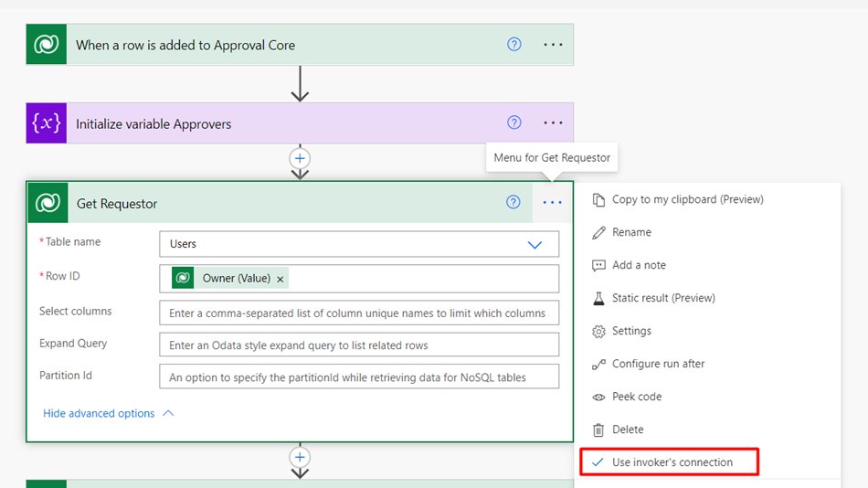Collapse advanced options with the chevron

168,413
